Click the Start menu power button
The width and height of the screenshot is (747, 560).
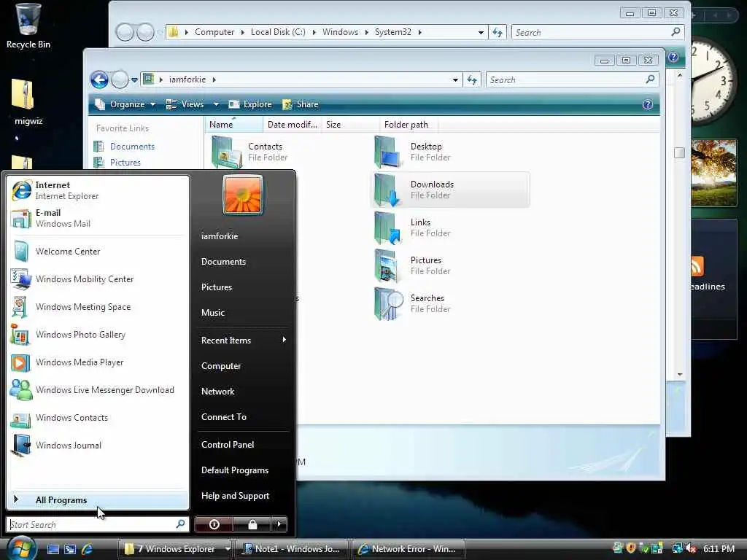pyautogui.click(x=214, y=524)
